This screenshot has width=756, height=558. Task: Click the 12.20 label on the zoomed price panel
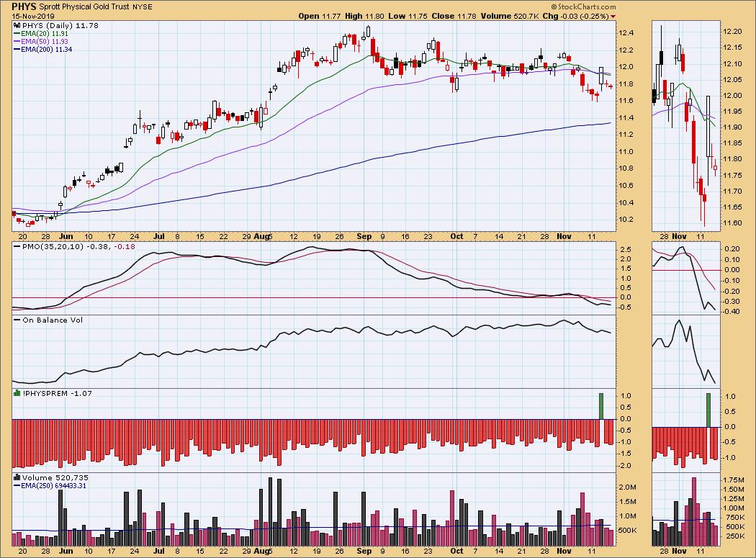(732, 32)
